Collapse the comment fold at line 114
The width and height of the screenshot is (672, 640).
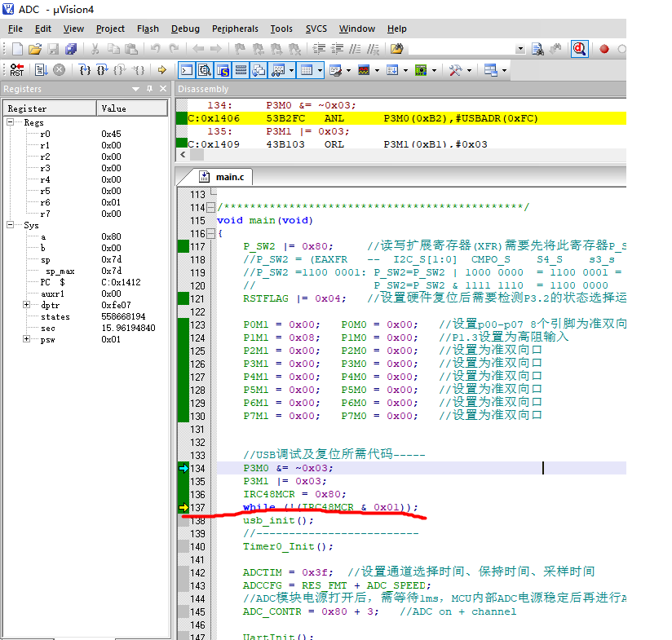pyautogui.click(x=210, y=207)
